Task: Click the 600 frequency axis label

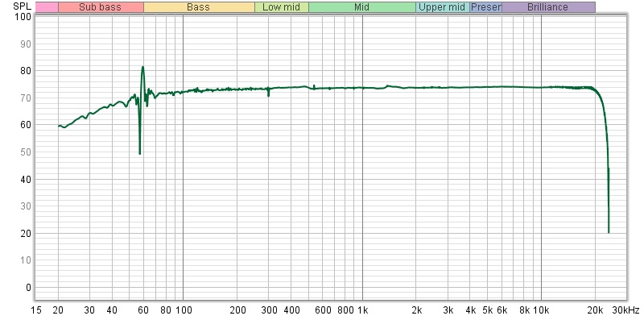Action: [x=323, y=310]
